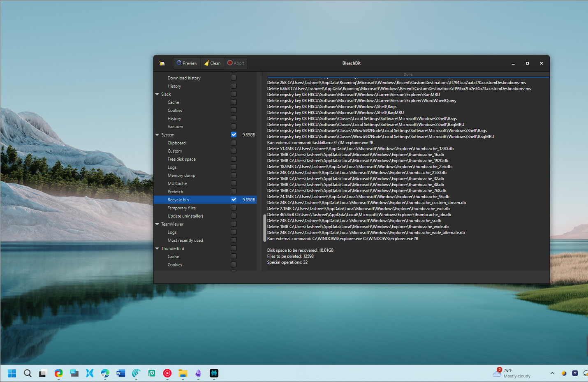Open Microsoft Edge from the taskbar

[105, 373]
